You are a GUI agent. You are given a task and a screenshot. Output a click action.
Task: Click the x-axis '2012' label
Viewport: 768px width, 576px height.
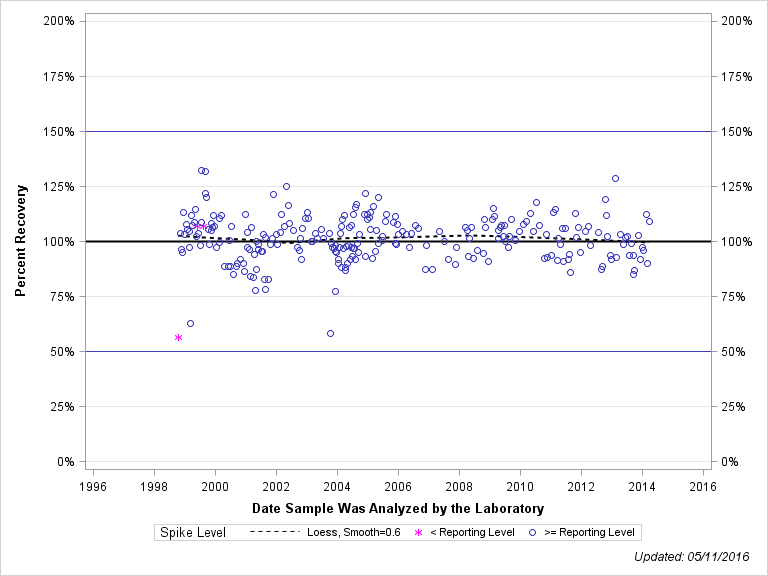click(581, 486)
